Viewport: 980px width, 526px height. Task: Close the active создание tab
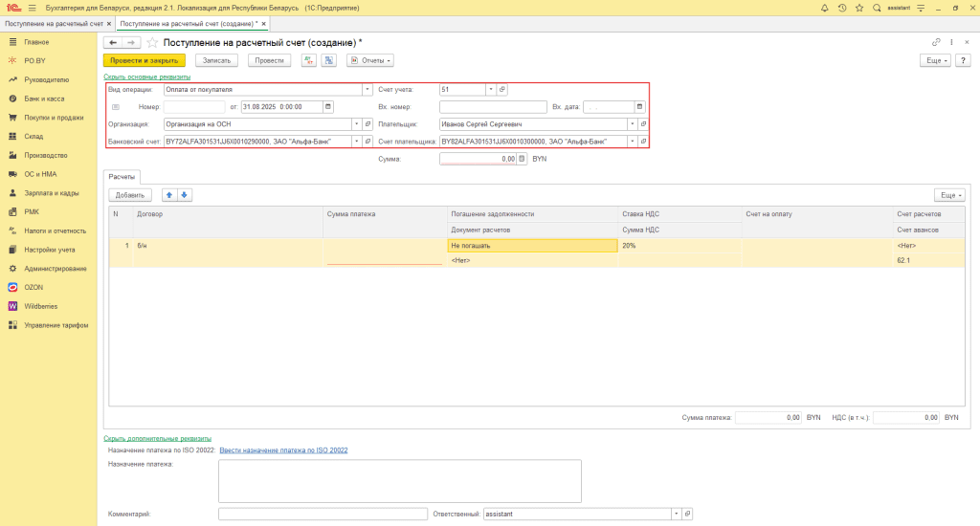tap(264, 24)
